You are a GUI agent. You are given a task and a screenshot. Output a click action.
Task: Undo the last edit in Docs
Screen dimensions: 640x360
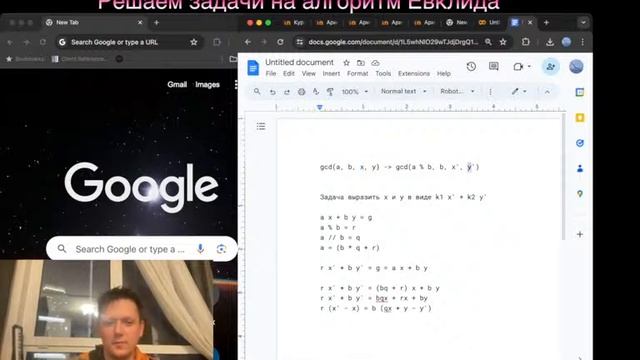click(x=272, y=92)
